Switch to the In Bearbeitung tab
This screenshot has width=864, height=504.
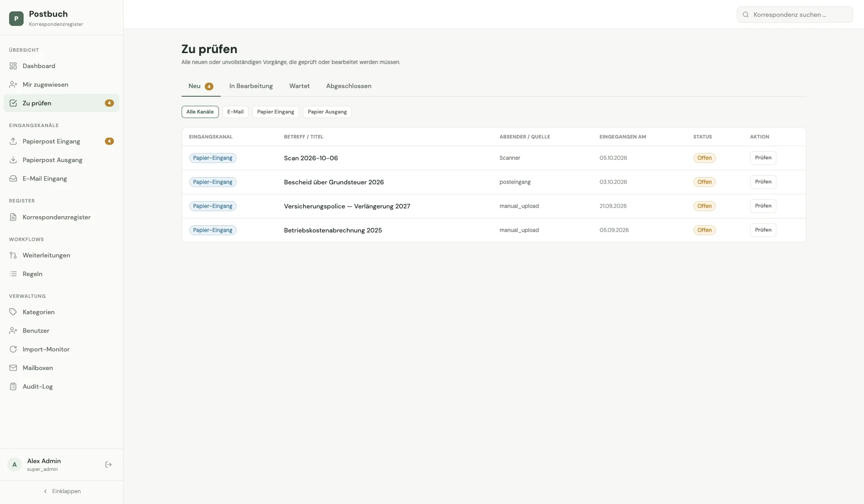[x=251, y=86]
